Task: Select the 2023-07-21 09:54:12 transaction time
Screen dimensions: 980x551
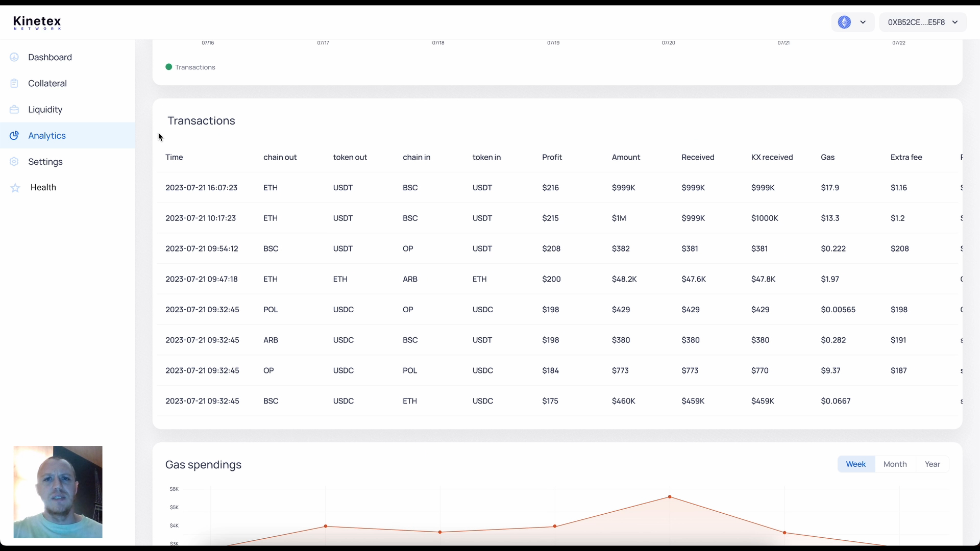Action: click(x=202, y=248)
